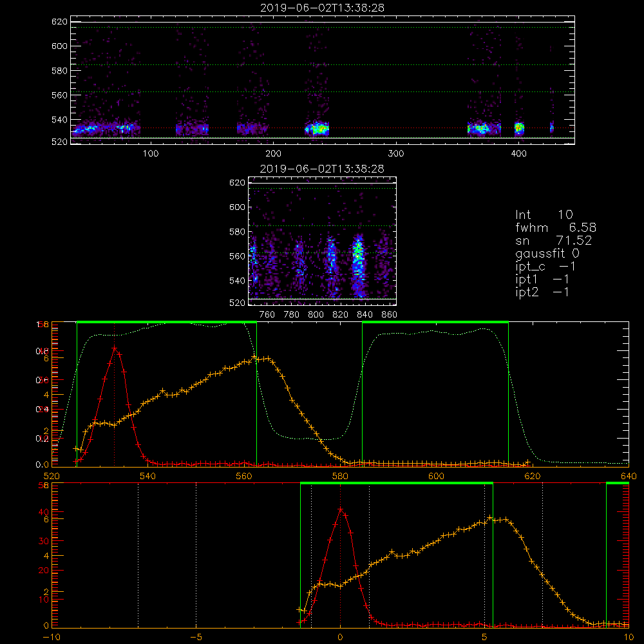This screenshot has width=644, height=644.
Task: Click the top spectrogram title 2019-06-02T13:38:28
Action: [x=322, y=8]
